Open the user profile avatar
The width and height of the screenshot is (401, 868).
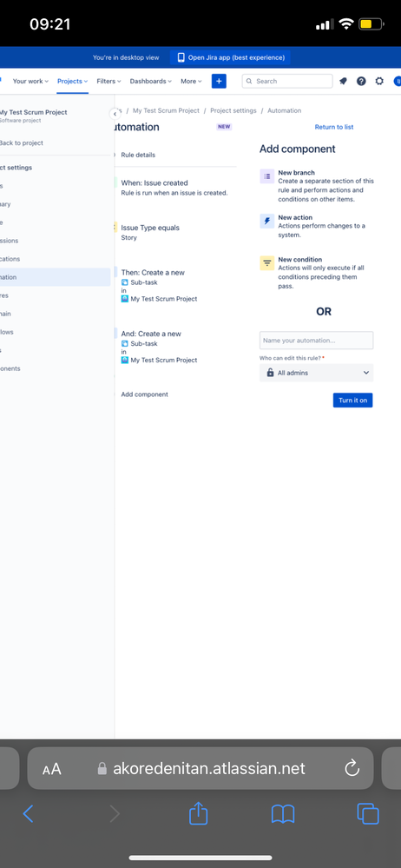tap(397, 81)
